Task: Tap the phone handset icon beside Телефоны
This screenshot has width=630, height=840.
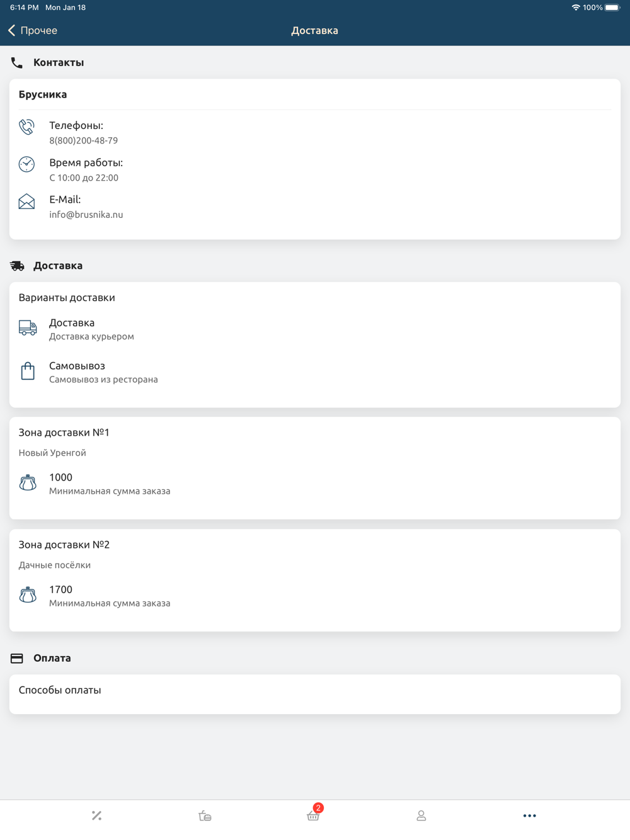Action: coord(26,127)
